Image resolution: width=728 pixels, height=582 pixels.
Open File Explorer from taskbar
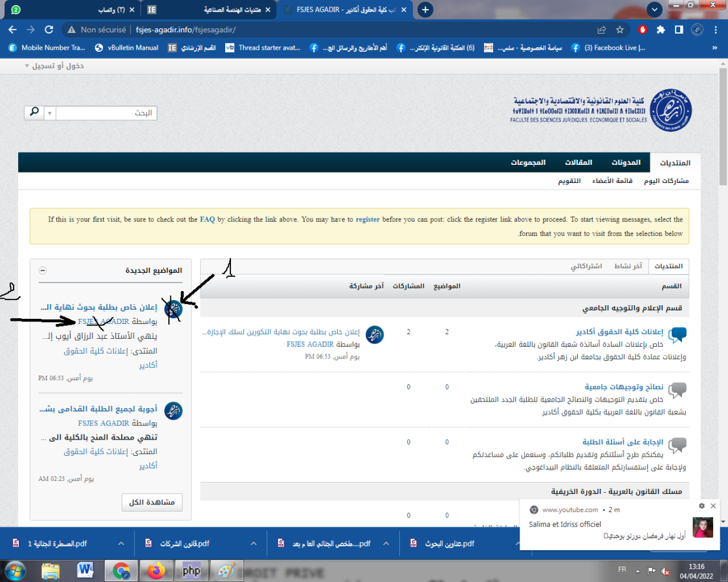point(50,571)
